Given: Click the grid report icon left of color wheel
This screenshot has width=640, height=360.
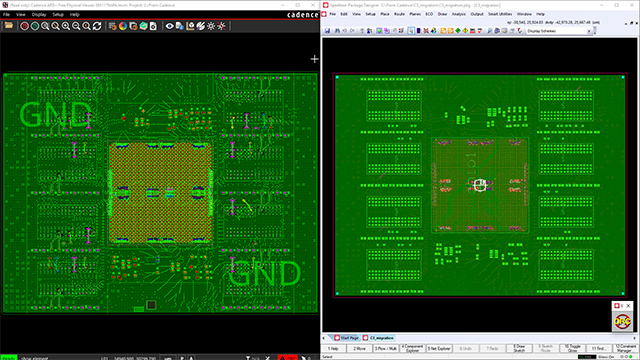Looking at the screenshot, I should [113, 26].
